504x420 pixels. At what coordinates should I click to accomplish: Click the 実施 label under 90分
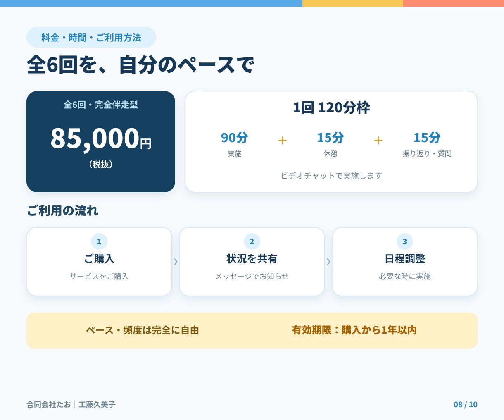point(235,154)
